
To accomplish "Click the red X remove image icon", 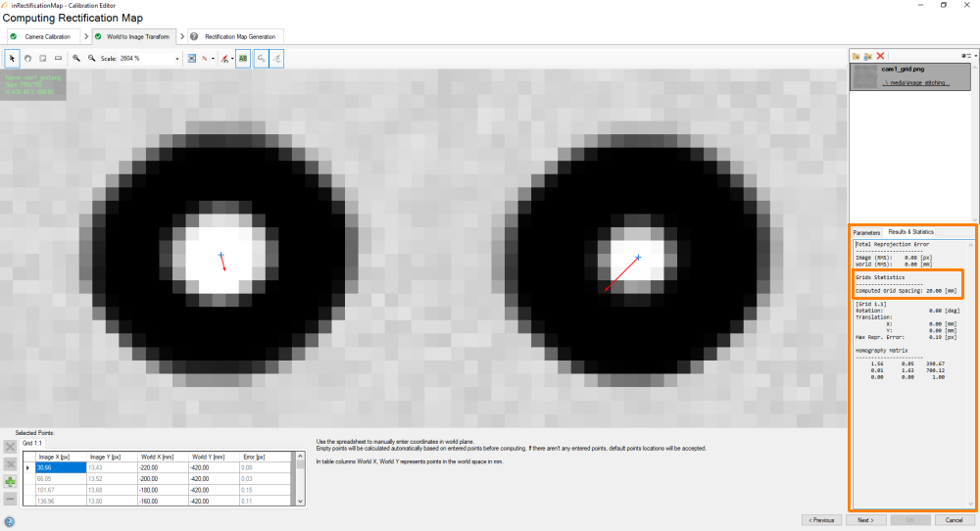I will 881,57.
